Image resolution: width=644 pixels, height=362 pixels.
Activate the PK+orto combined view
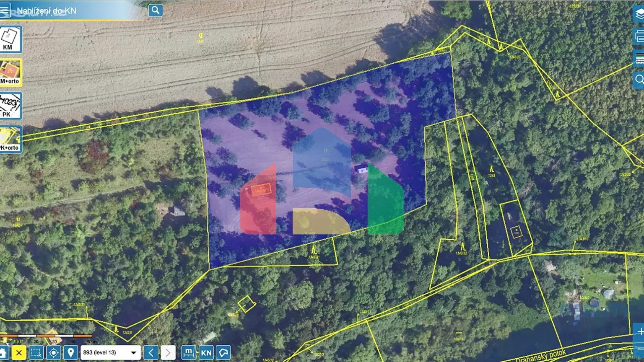coord(10,139)
